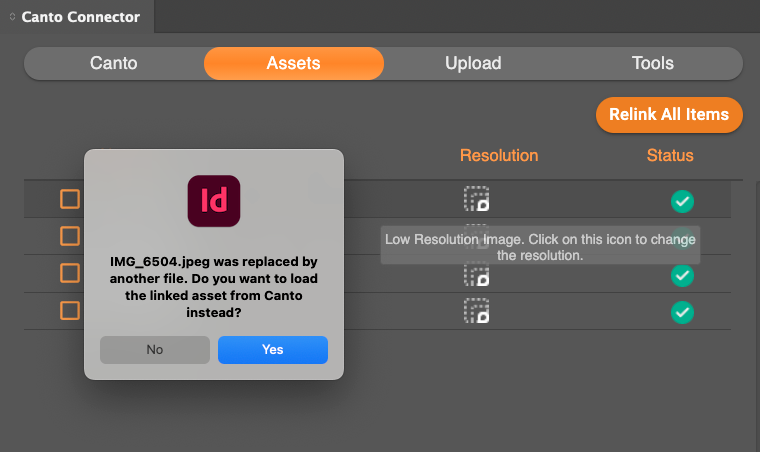
Task: Confirm with the Yes button
Action: tap(273, 350)
